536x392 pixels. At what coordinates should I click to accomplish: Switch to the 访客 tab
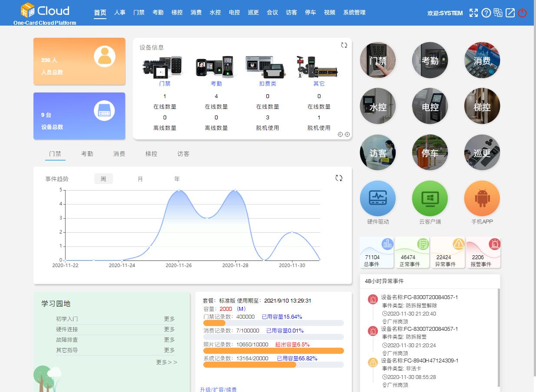click(x=183, y=154)
